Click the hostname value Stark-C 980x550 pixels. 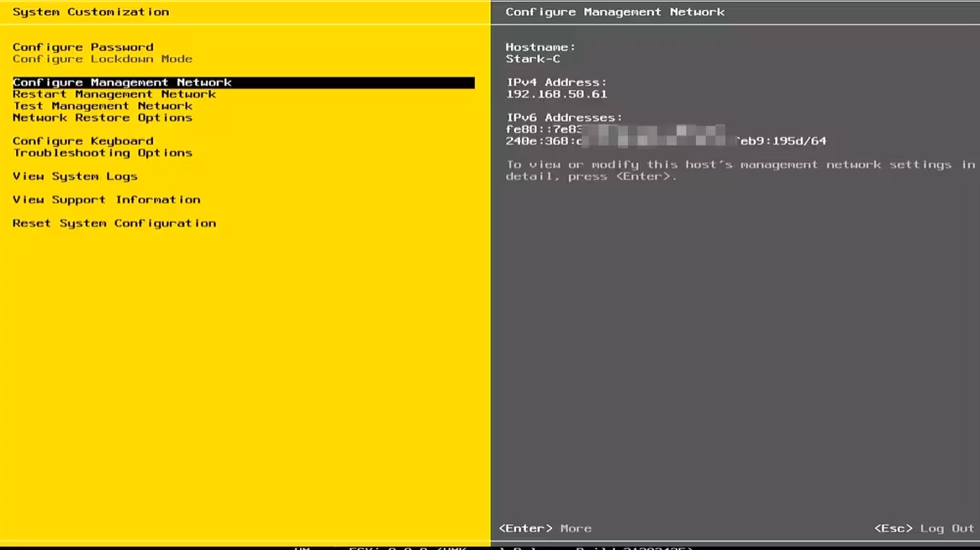point(533,59)
